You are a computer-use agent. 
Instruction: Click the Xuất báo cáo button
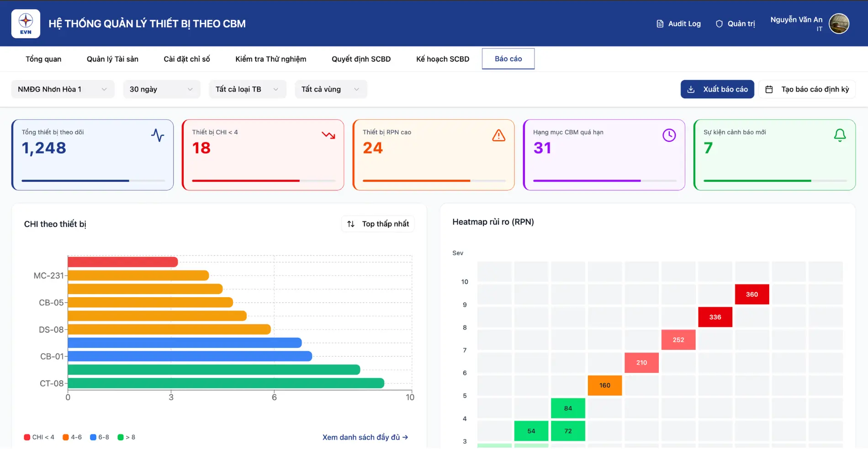coord(717,89)
